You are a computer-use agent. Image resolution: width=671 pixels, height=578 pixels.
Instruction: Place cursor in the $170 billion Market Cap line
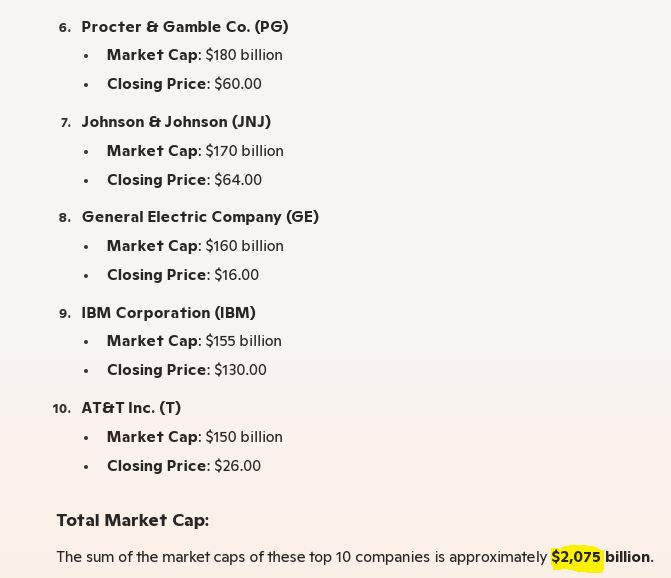195,151
